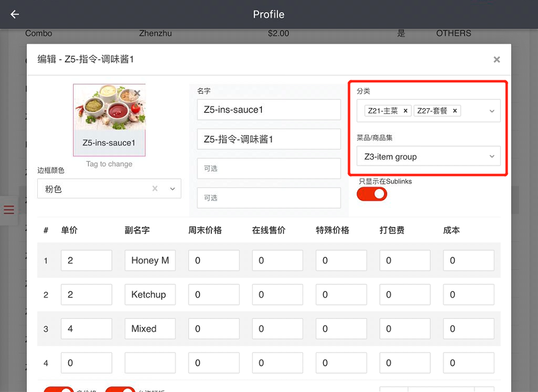Go back using the header arrow
Image resolution: width=538 pixels, height=392 pixels.
click(15, 15)
